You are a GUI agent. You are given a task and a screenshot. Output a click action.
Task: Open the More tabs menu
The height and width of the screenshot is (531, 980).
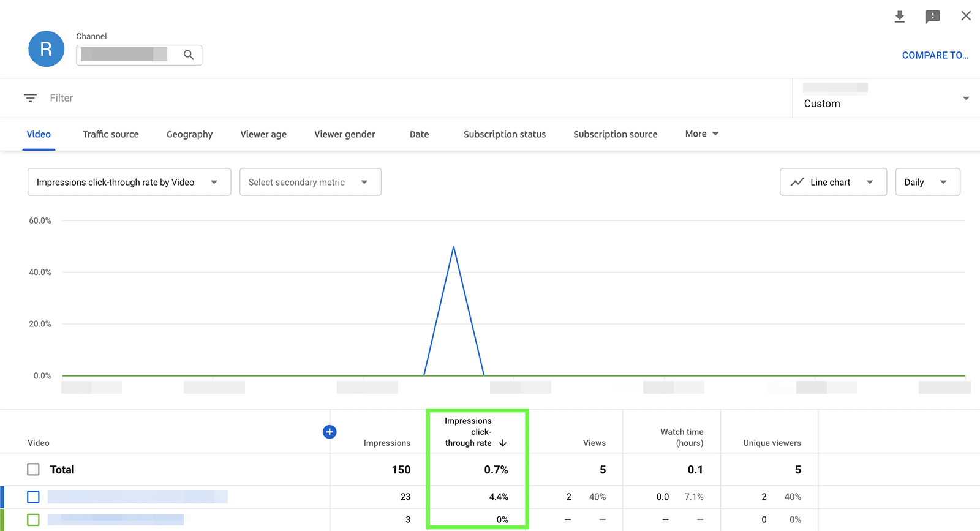pyautogui.click(x=701, y=134)
